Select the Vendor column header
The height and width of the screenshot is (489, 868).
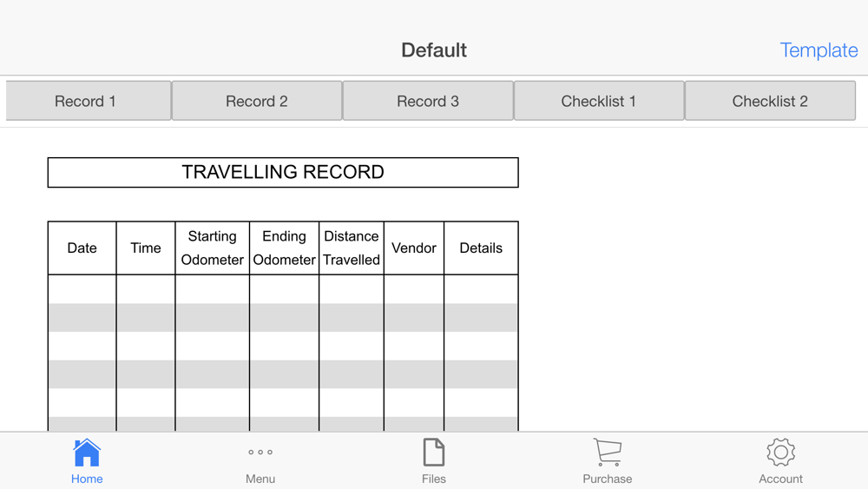[414, 248]
